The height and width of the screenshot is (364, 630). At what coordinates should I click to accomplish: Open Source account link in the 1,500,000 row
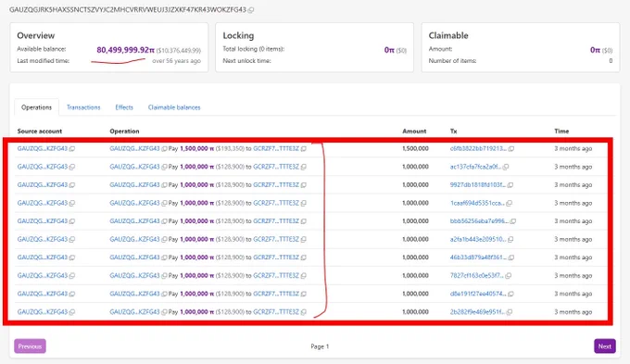(43, 148)
